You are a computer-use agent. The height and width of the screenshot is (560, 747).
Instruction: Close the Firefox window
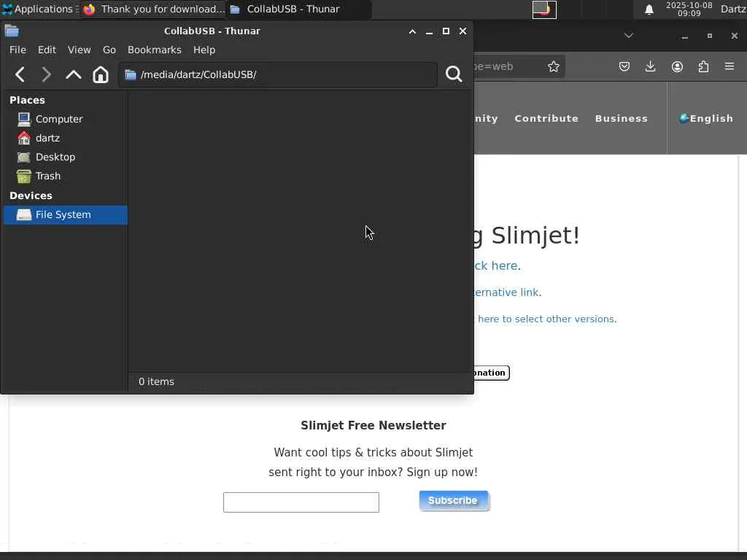[734, 36]
